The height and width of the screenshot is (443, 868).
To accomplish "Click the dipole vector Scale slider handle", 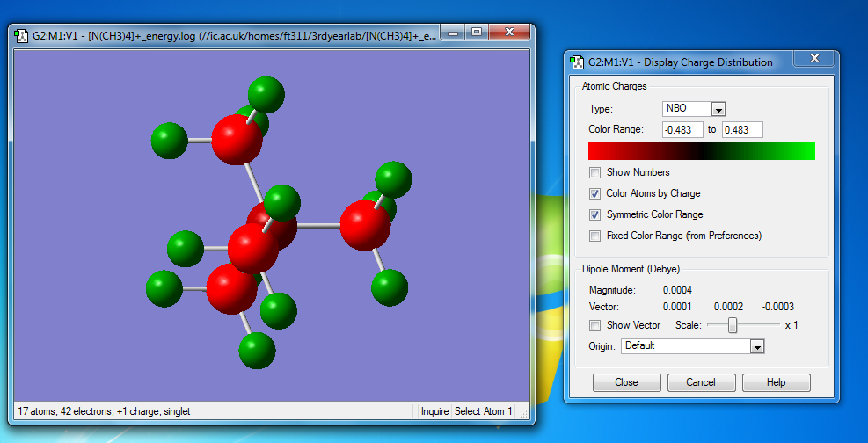I will coord(733,325).
